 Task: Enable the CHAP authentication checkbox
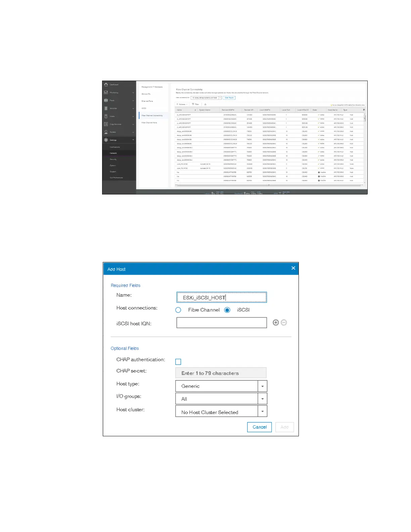(178, 362)
